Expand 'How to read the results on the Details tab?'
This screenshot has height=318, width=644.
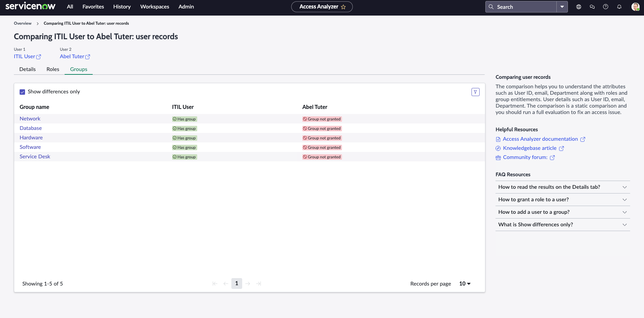pyautogui.click(x=563, y=187)
